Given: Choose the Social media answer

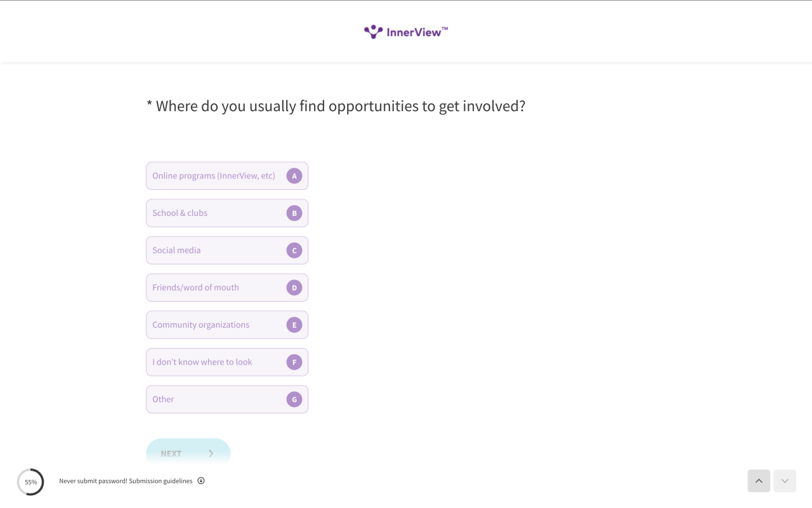Looking at the screenshot, I should tap(227, 250).
